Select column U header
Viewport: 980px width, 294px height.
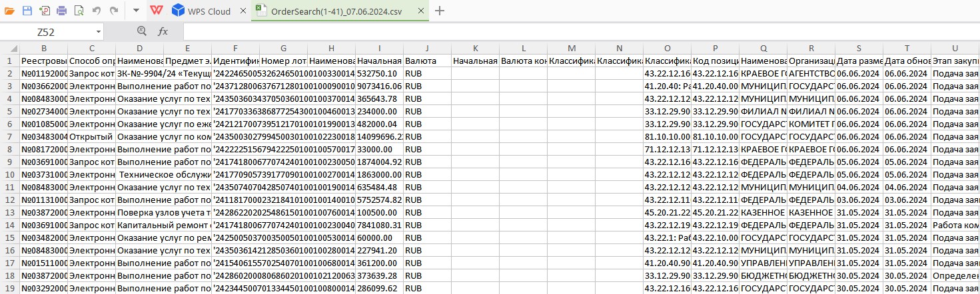955,48
